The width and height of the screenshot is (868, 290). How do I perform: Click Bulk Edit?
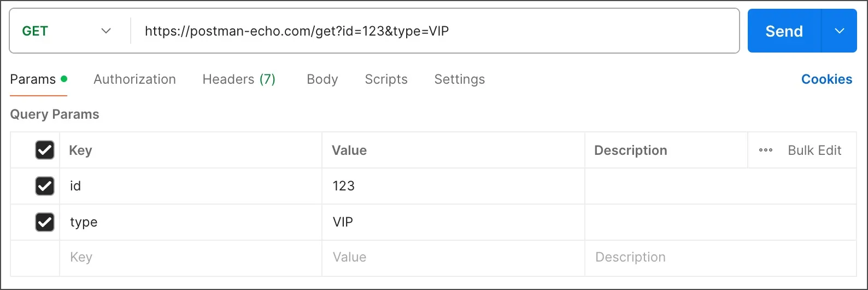[x=814, y=150]
